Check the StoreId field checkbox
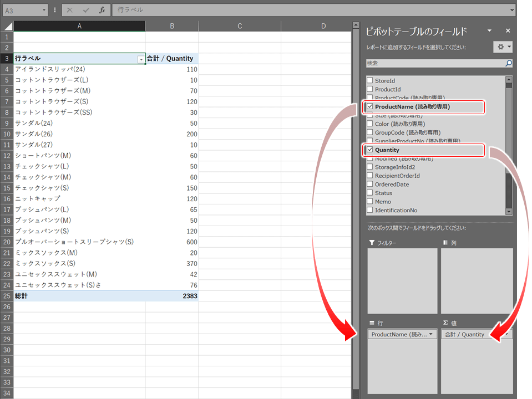532x399 pixels. [x=370, y=81]
